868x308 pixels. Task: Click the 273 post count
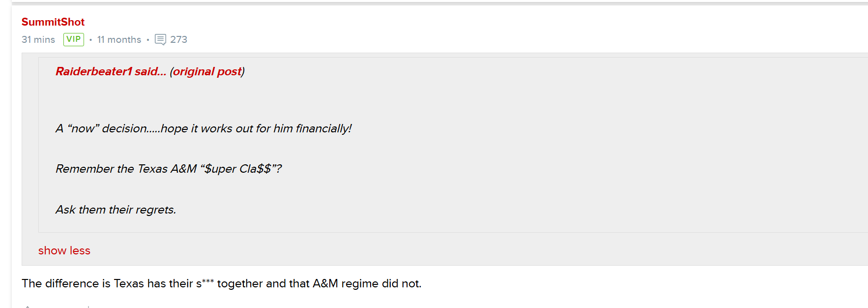coord(178,39)
